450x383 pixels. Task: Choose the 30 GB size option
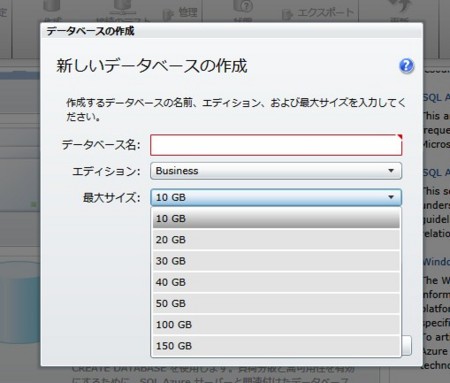276,261
